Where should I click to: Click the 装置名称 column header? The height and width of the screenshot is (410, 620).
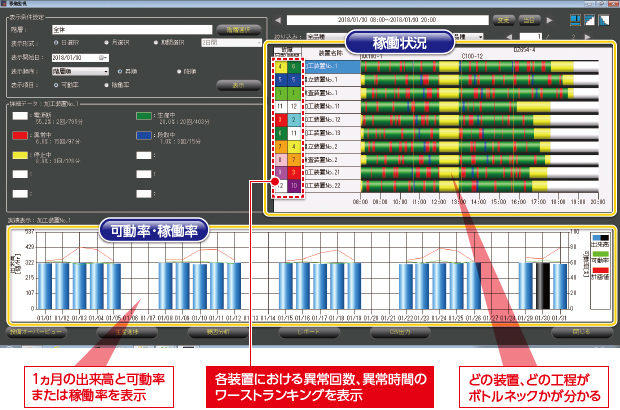[x=331, y=53]
